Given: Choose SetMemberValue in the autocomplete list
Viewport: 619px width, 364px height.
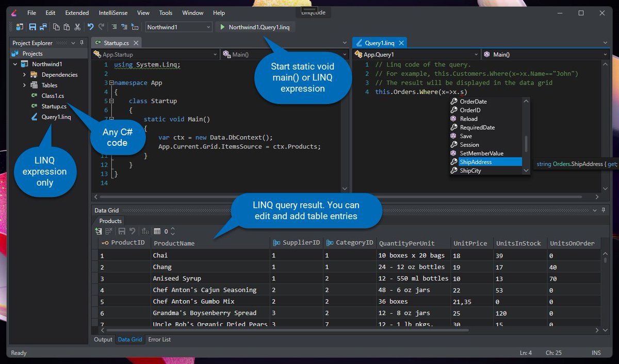Looking at the screenshot, I should click(x=485, y=153).
